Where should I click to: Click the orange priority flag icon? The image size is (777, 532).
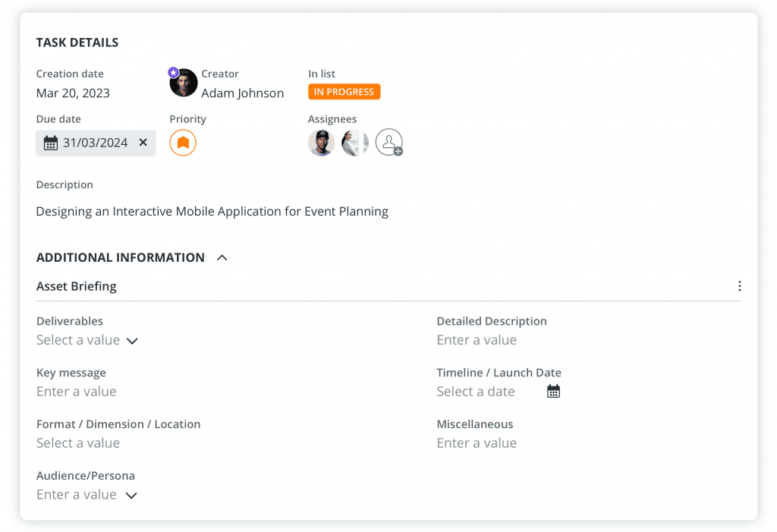point(183,143)
